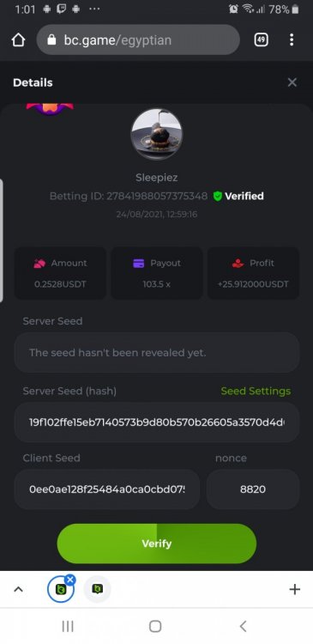
Task: Add a new tab with the plus
Action: tap(294, 589)
